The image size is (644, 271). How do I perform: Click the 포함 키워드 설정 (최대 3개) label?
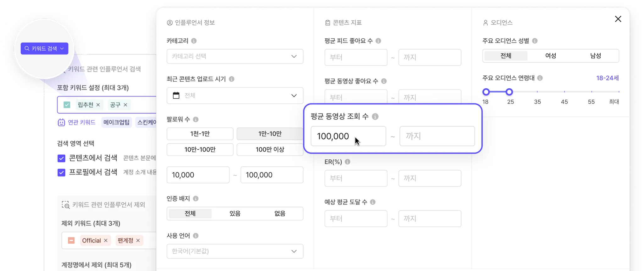93,88
